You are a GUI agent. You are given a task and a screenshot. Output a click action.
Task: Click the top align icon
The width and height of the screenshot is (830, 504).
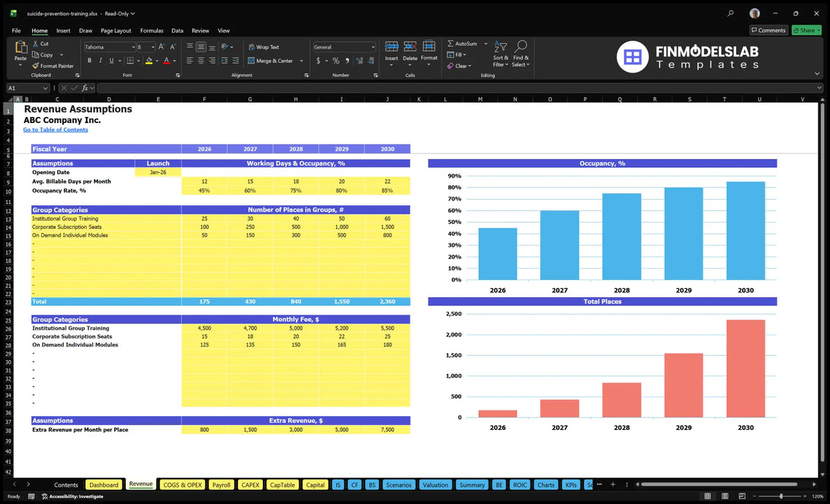coord(190,47)
